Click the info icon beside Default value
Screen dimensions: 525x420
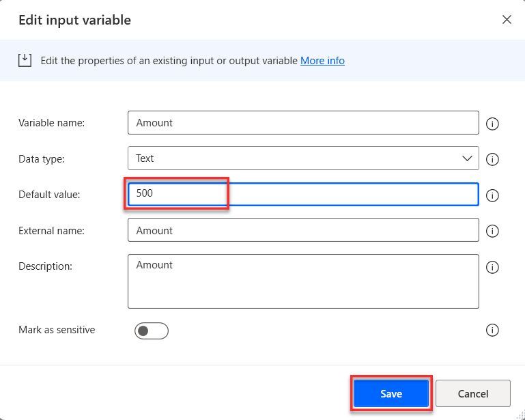492,195
